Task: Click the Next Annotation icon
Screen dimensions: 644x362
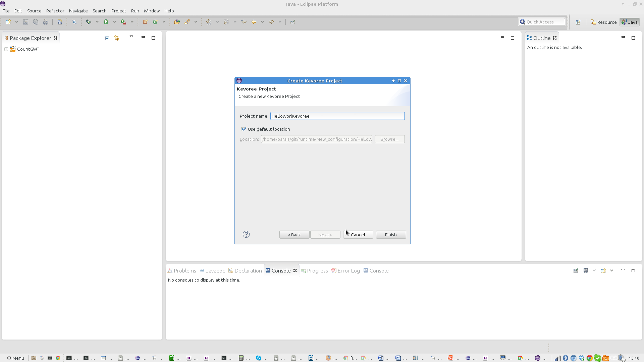Action: (x=209, y=22)
